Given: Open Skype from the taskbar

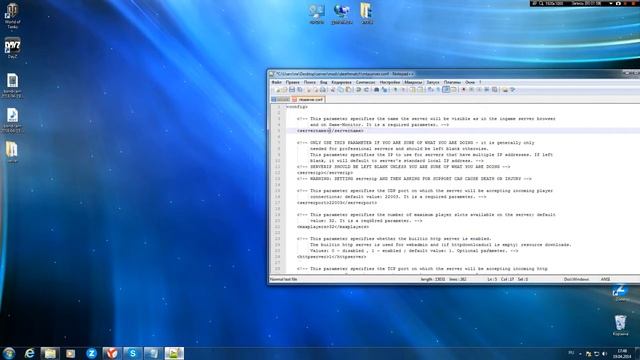Looking at the screenshot, I should point(133,353).
